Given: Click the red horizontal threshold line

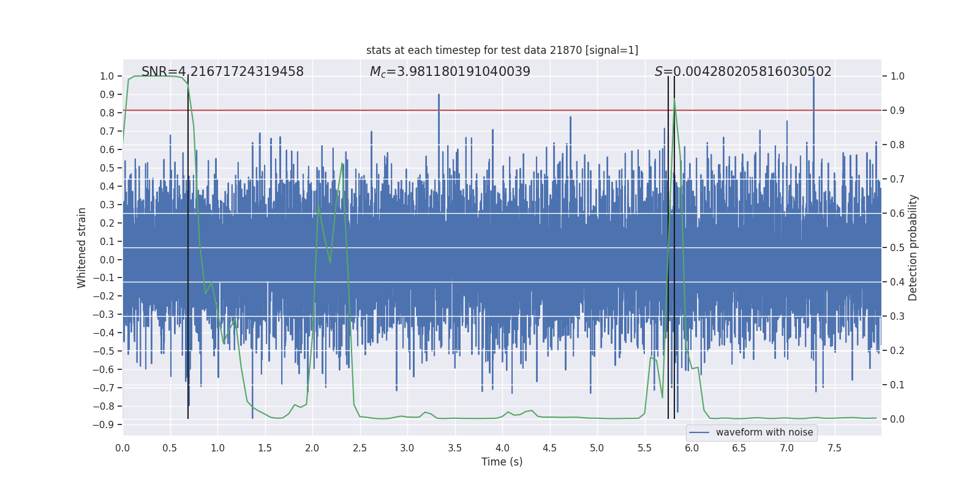Looking at the screenshot, I should [502, 110].
